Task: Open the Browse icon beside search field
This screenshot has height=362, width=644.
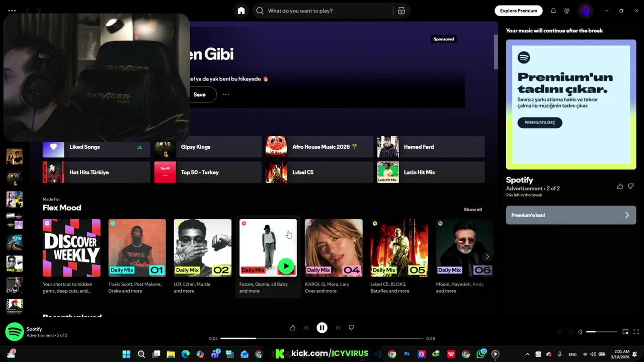Action: click(x=401, y=11)
